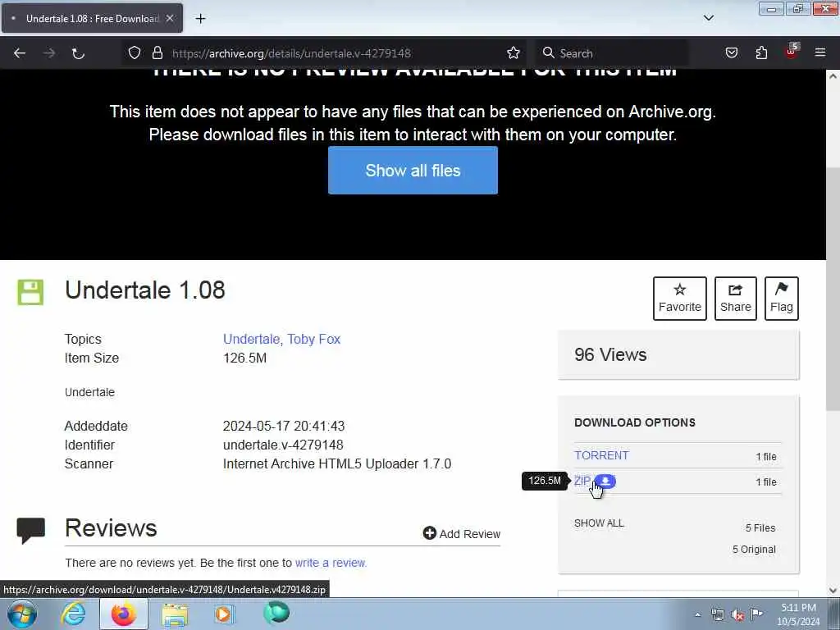The width and height of the screenshot is (840, 630).
Task: Flag this item
Action: coord(782,299)
